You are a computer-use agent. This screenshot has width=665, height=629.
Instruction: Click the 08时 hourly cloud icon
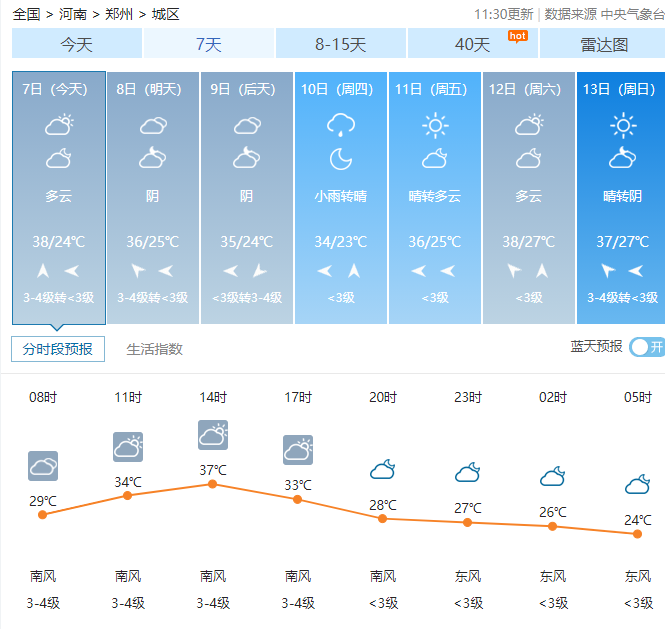tap(43, 466)
